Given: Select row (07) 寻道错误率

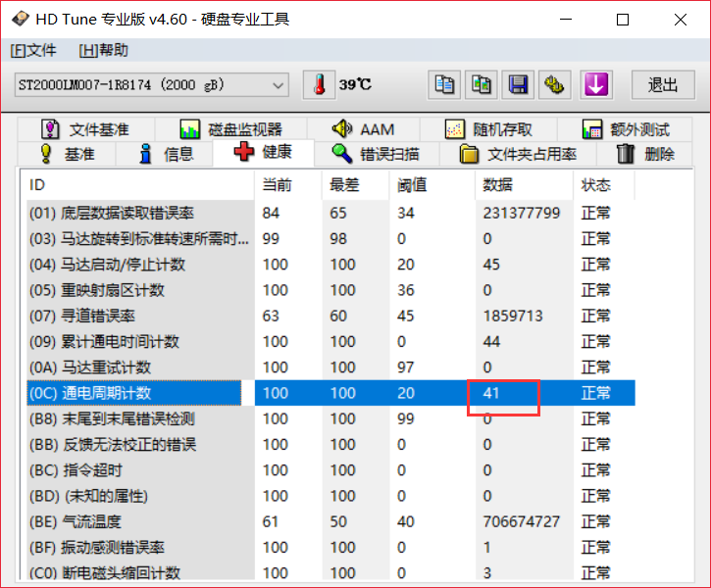Looking at the screenshot, I should [x=331, y=316].
